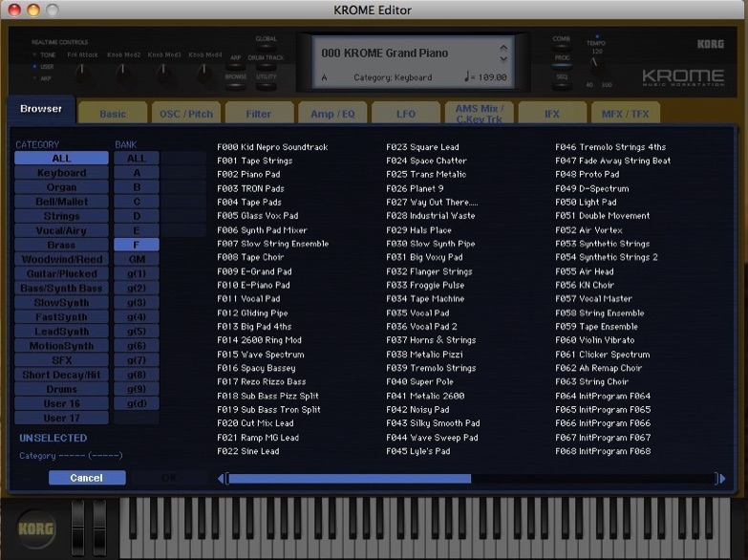Click the Knob Mod4 control

click(204, 72)
